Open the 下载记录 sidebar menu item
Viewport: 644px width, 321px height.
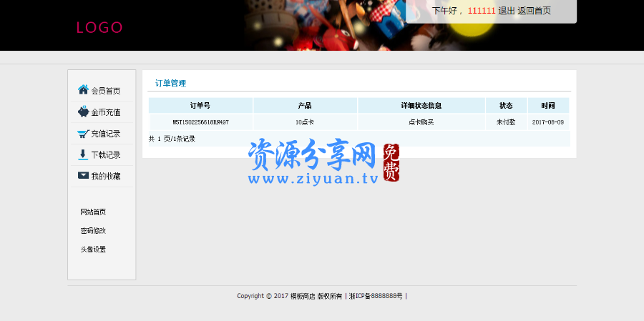point(102,154)
